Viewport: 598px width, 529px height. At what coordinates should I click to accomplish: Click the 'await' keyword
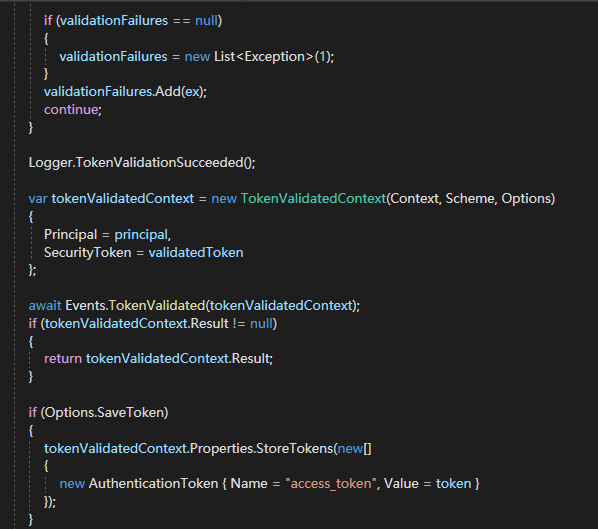point(45,306)
